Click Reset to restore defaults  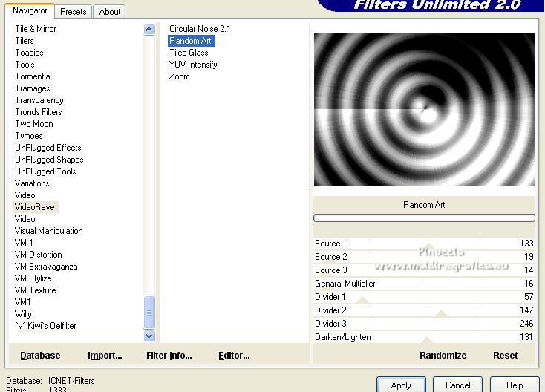click(506, 356)
